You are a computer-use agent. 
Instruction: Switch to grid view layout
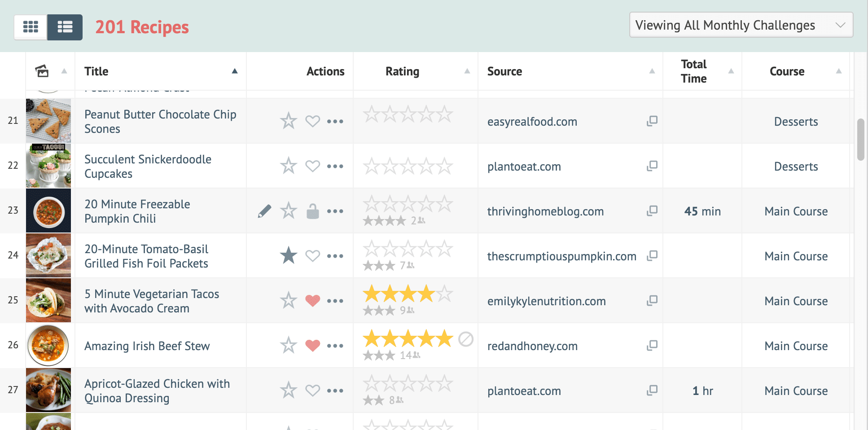pyautogui.click(x=31, y=27)
